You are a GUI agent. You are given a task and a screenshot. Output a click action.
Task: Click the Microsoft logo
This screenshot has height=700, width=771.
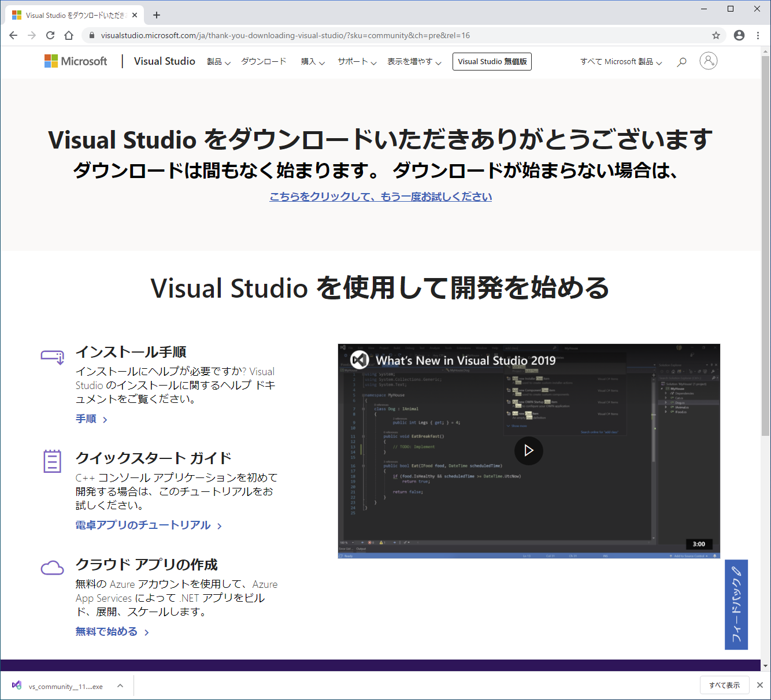[x=76, y=61]
